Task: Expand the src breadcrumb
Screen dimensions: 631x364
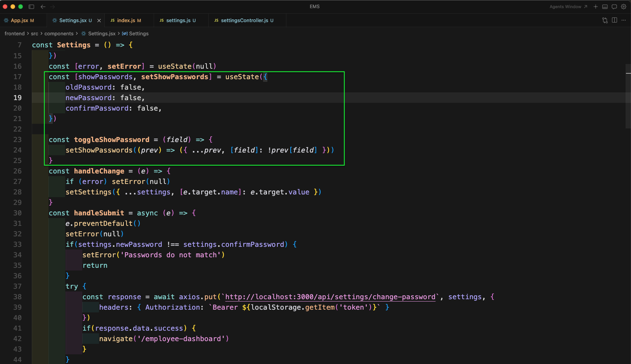Action: point(35,34)
